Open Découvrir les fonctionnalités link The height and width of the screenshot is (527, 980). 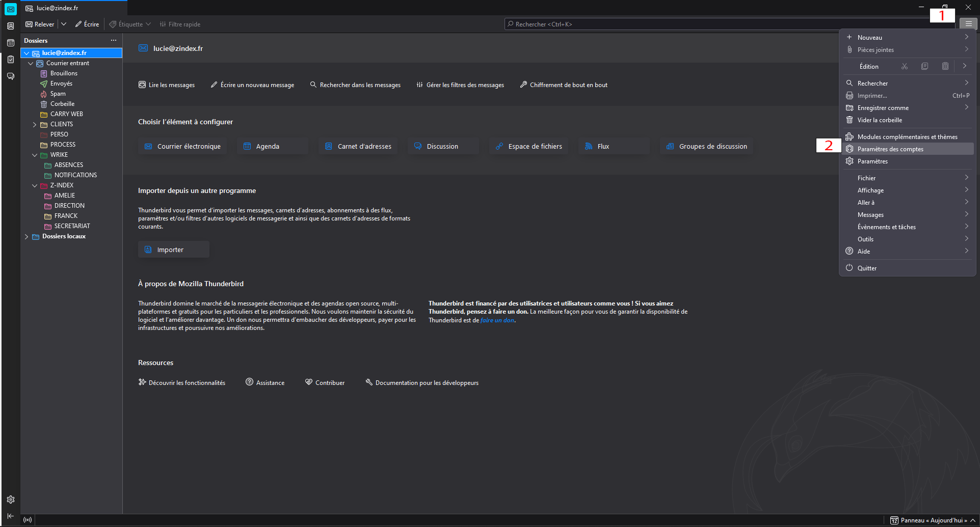[x=182, y=382]
